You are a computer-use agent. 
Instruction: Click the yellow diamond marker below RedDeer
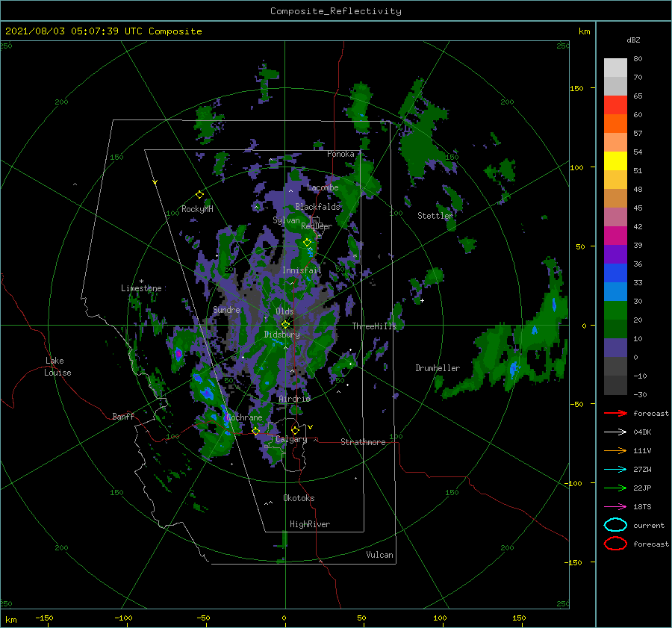308,243
